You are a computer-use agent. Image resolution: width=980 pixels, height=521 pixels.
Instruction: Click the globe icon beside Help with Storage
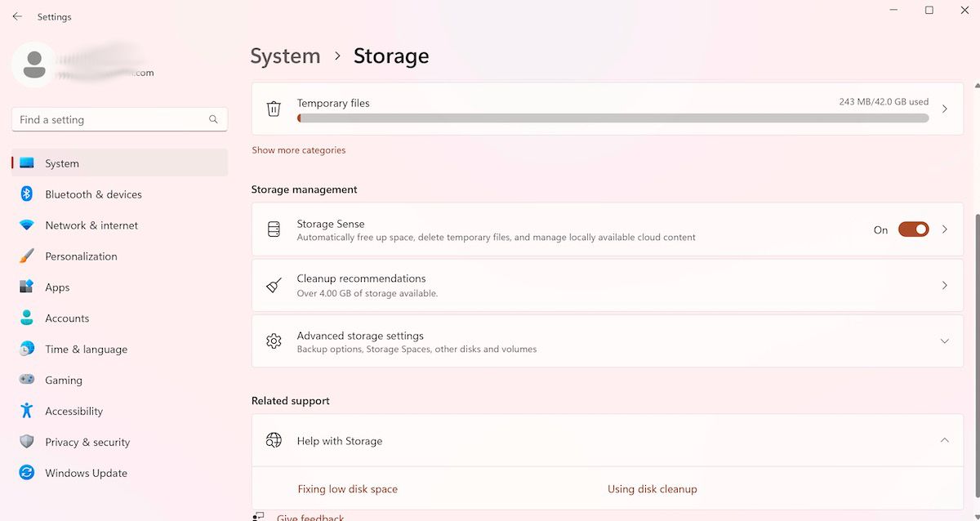[274, 440]
